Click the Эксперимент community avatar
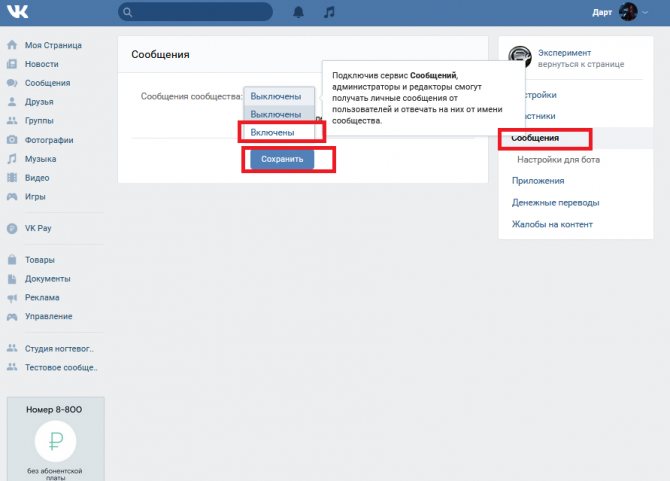 click(x=520, y=58)
